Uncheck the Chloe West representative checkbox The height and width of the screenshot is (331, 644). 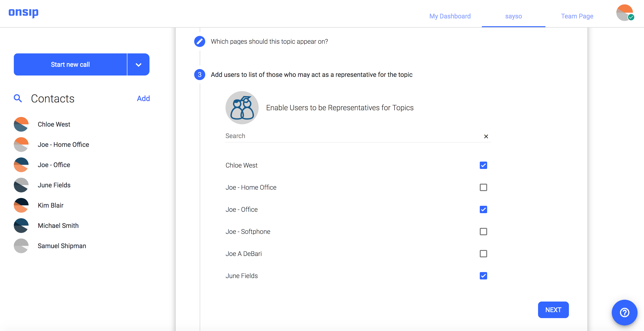click(x=483, y=165)
